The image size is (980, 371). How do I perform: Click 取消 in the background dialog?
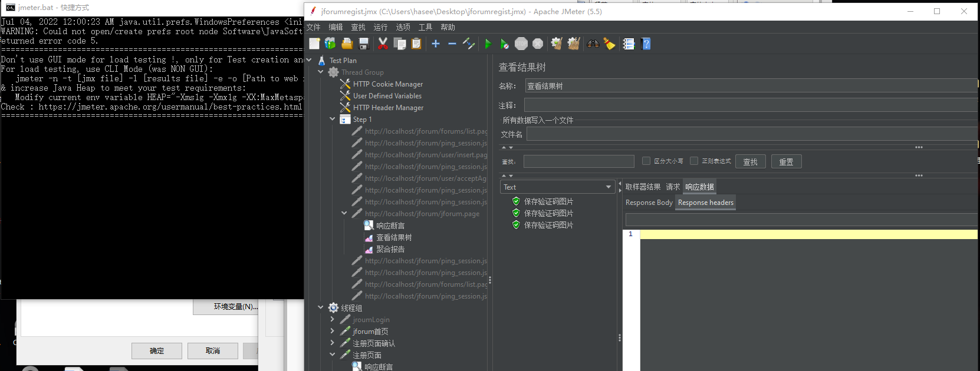(213, 351)
